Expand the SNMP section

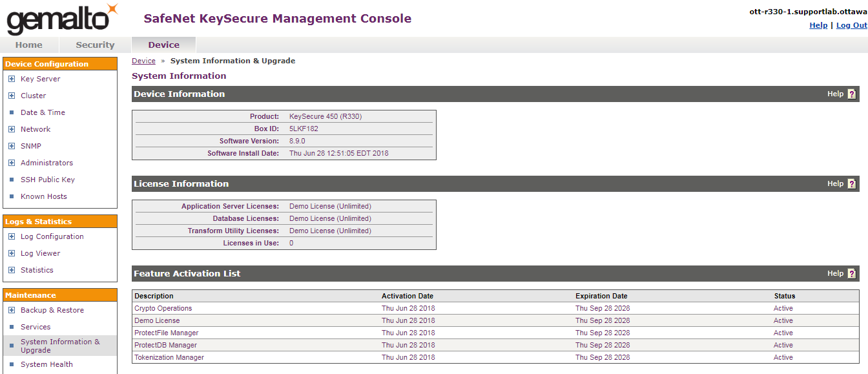tap(12, 146)
